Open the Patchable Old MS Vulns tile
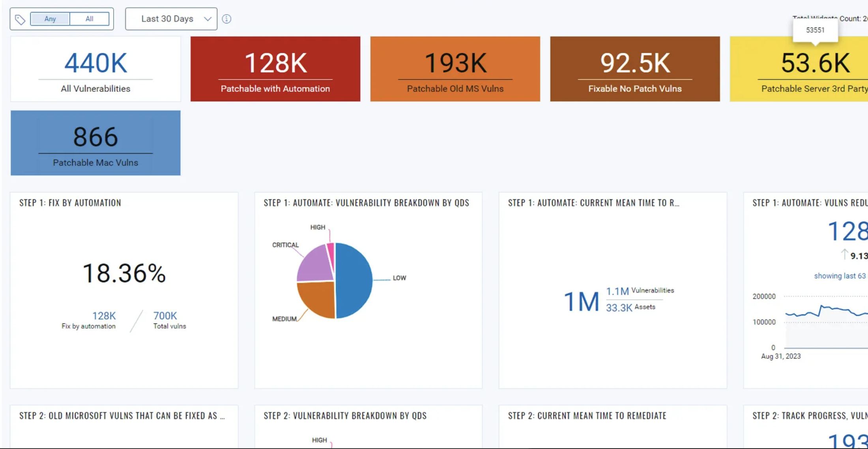Screen dimensions: 868x449 [x=455, y=69]
